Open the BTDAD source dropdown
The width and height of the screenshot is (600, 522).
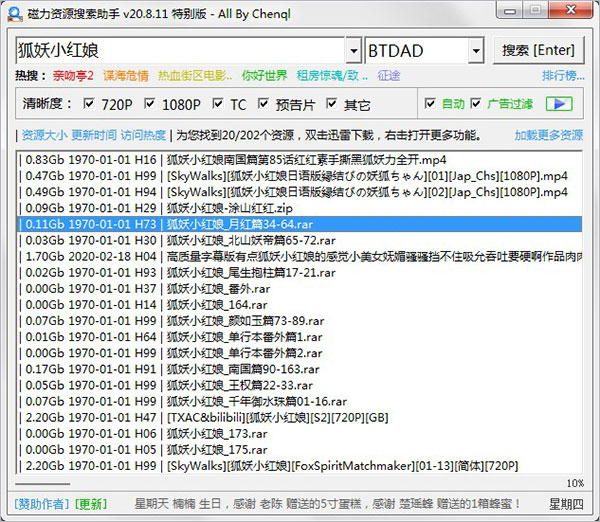[x=476, y=51]
